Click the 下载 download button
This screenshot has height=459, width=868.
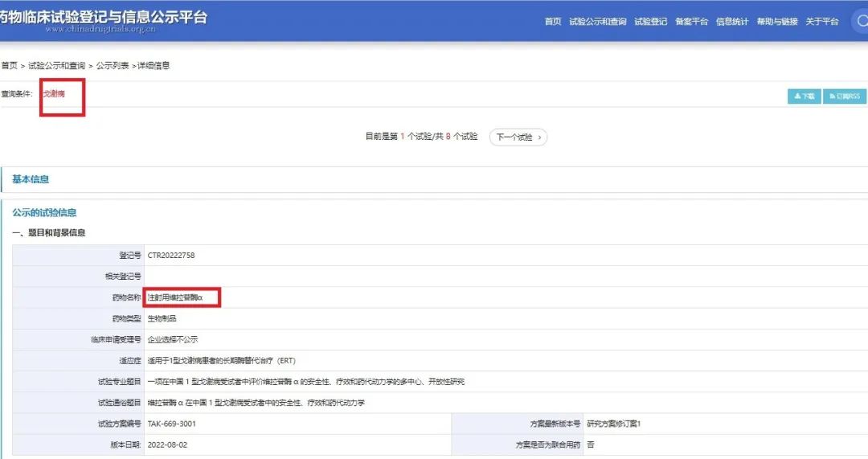point(805,96)
